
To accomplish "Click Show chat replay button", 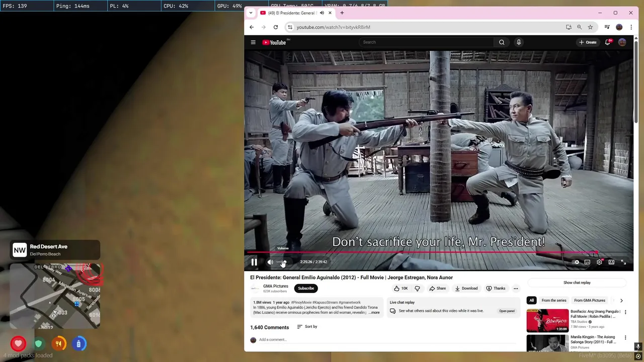I will [x=577, y=283].
